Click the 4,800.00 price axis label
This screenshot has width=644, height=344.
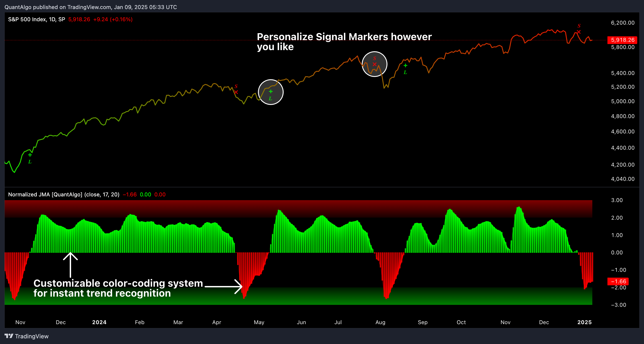(x=623, y=116)
